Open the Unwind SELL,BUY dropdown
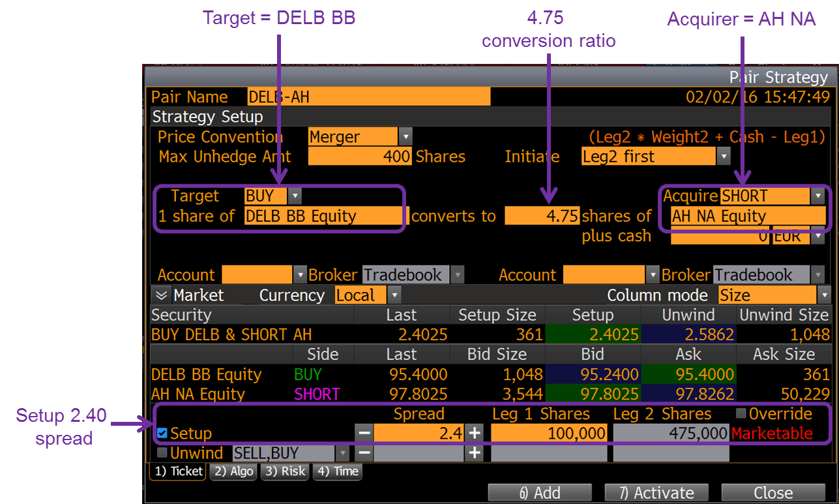 (344, 452)
